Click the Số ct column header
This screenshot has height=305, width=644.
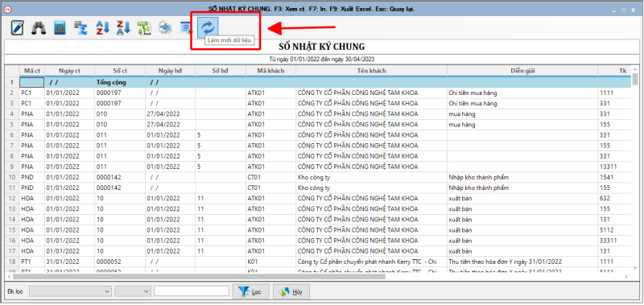120,71
